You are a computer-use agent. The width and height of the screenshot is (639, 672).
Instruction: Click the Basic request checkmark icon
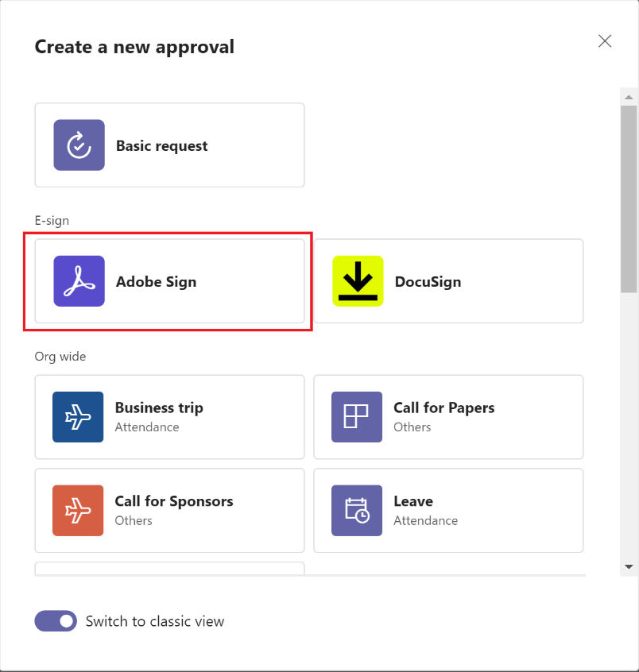(x=79, y=145)
